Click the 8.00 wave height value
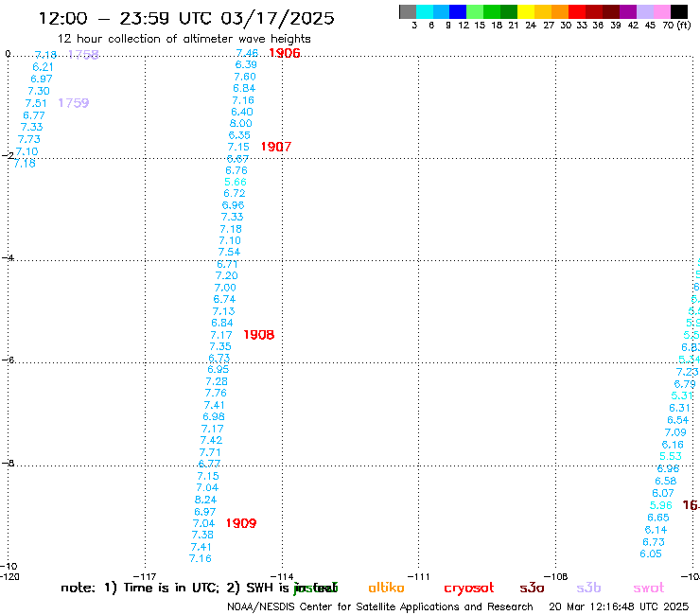 click(241, 123)
